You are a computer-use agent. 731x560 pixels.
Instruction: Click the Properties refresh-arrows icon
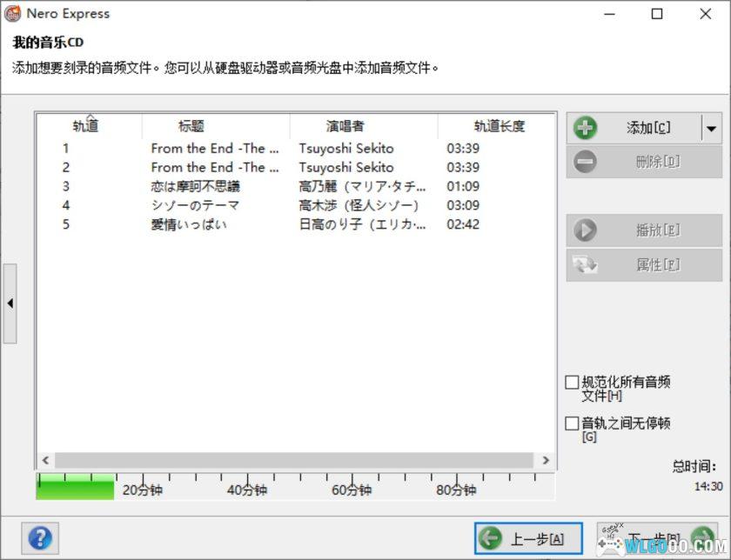(x=586, y=263)
